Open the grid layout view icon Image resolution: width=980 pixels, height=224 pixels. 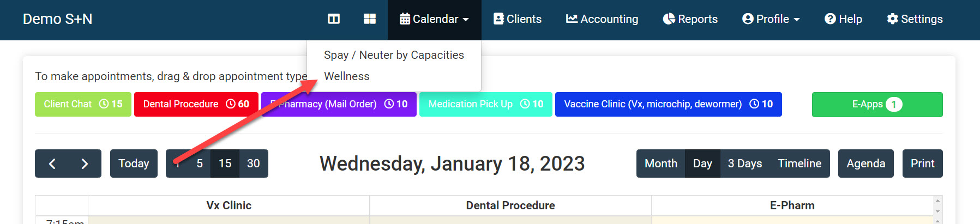[370, 19]
